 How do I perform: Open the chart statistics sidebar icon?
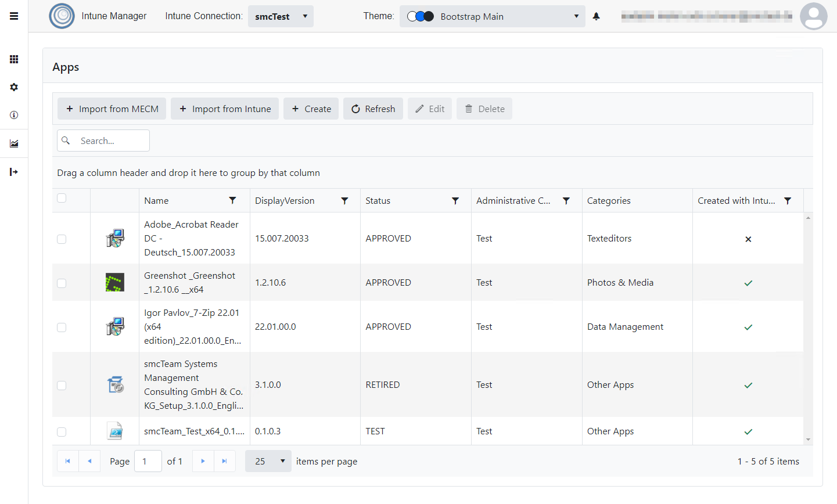tap(14, 143)
